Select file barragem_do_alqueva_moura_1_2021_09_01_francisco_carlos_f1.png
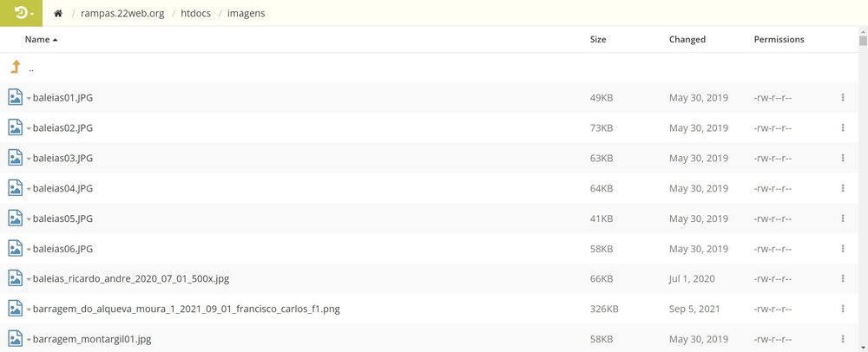Screen dimensions: 868x352 186,309
